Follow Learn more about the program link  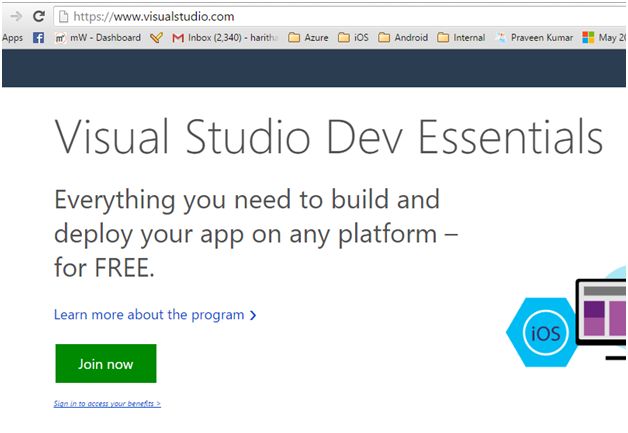pos(155,315)
